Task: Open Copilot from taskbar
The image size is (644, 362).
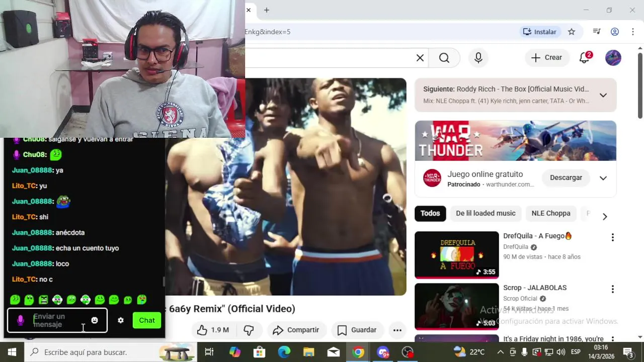Action: click(235, 352)
